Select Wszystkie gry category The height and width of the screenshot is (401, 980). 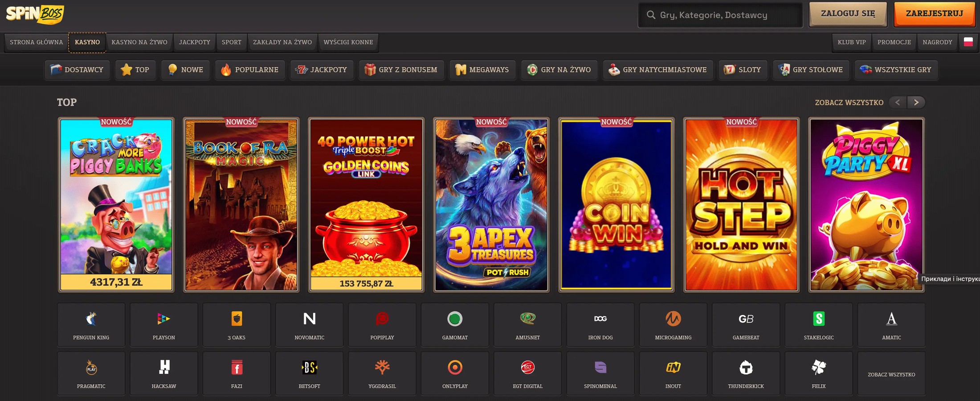coord(896,70)
